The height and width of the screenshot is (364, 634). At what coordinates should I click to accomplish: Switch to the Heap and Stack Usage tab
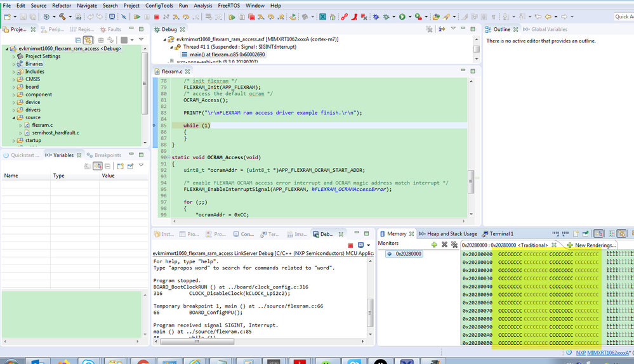pyautogui.click(x=447, y=234)
